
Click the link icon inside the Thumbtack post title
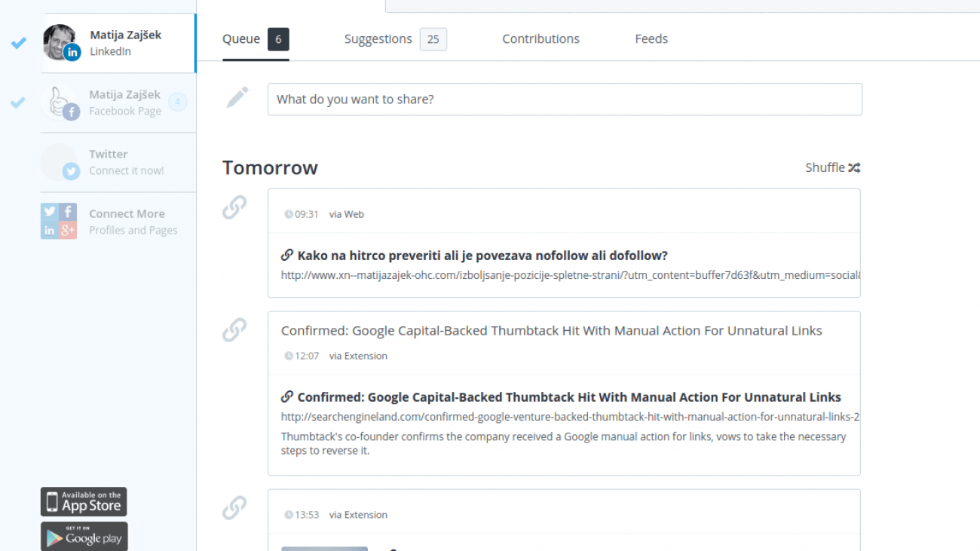[286, 396]
